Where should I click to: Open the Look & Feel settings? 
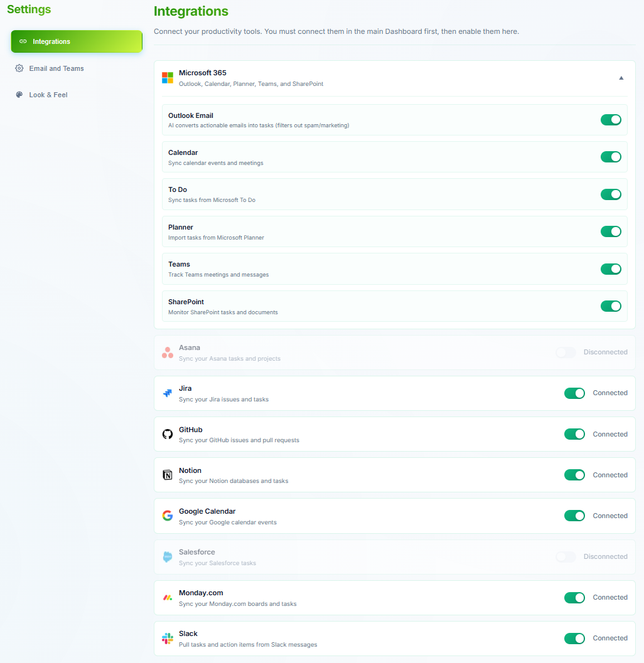[77, 95]
